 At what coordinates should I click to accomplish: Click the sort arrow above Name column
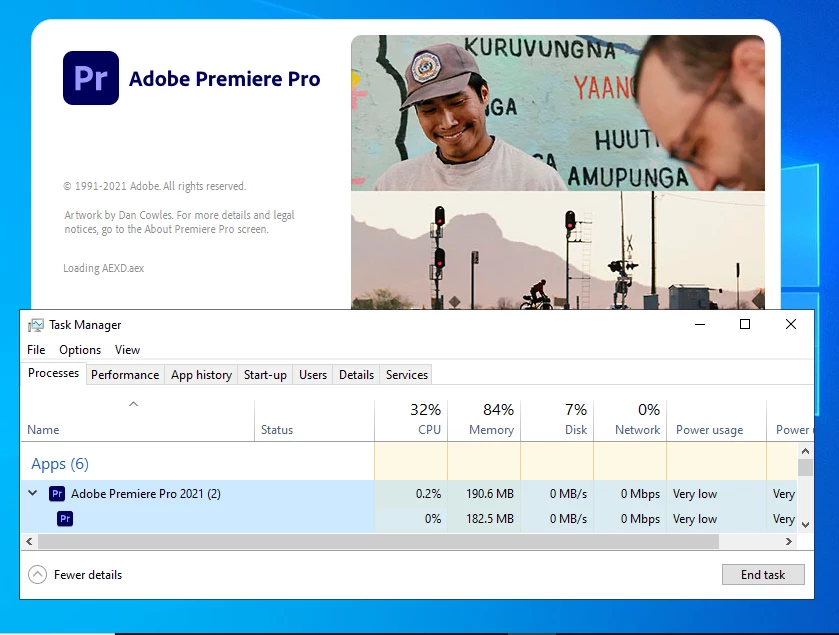pyautogui.click(x=134, y=404)
